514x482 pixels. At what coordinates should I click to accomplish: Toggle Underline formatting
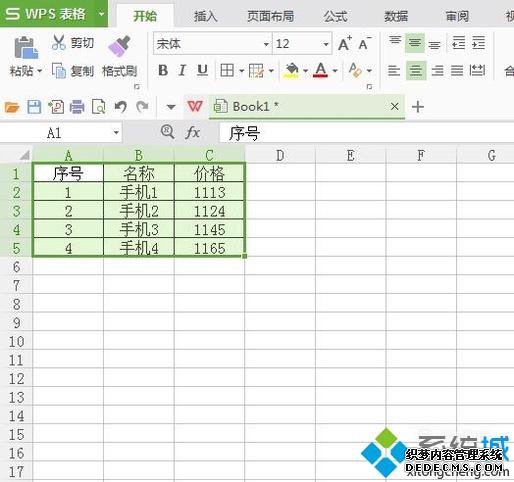(202, 70)
